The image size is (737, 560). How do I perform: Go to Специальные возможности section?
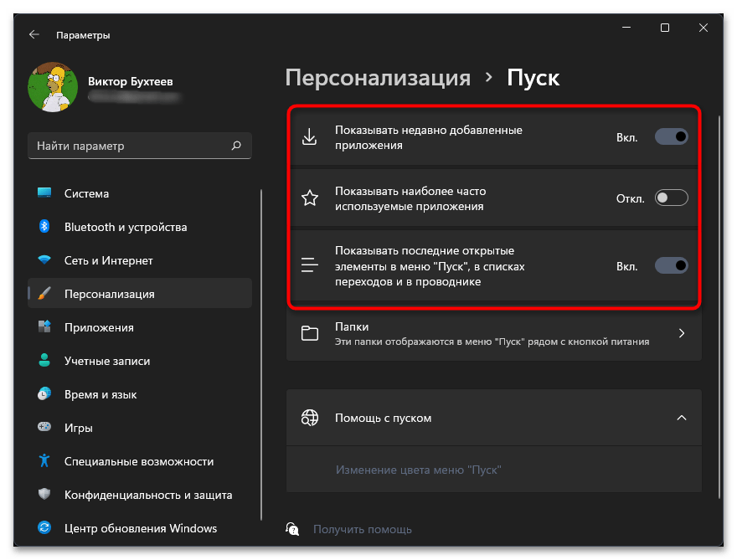(138, 461)
